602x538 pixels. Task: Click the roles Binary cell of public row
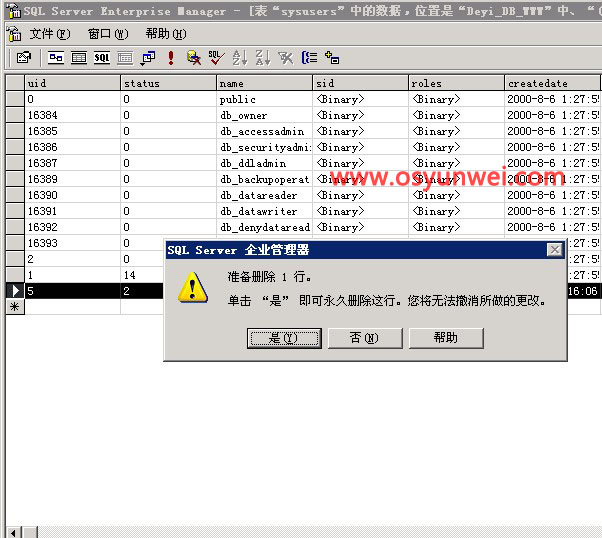[456, 99]
